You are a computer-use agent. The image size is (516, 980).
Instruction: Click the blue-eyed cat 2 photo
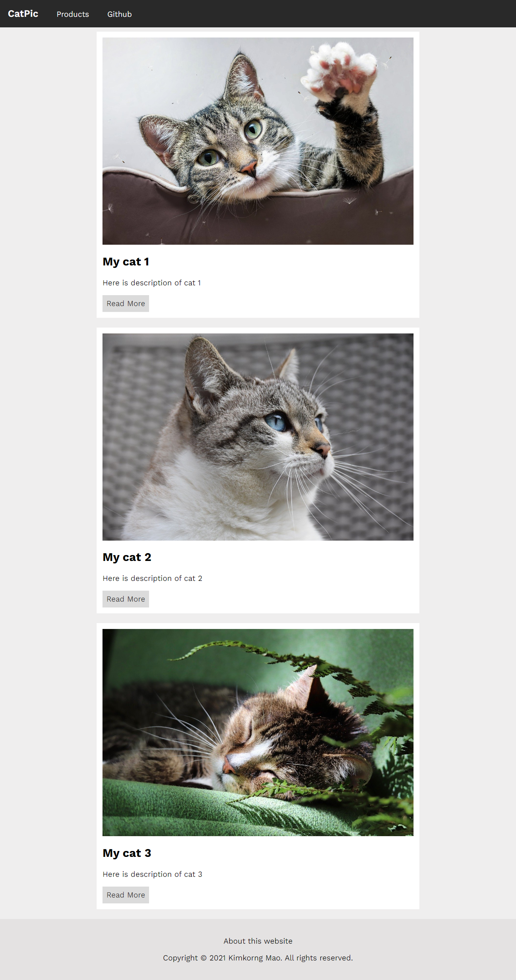coord(258,437)
